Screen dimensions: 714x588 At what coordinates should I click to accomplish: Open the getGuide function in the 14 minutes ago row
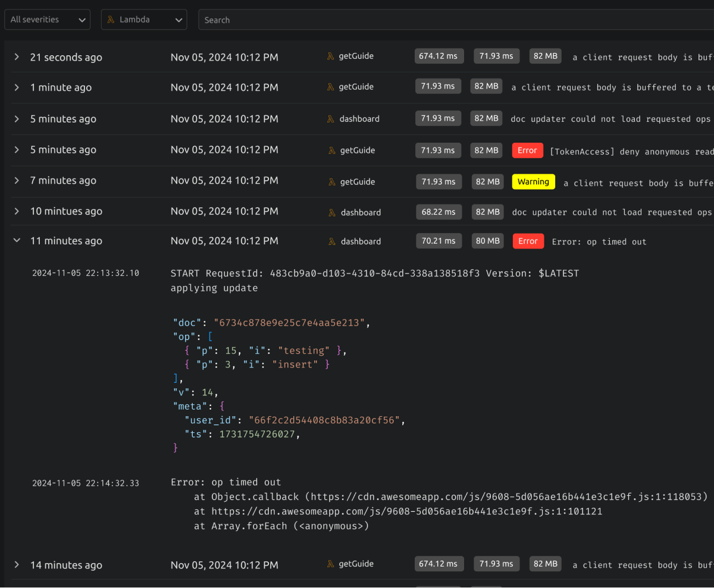point(356,564)
